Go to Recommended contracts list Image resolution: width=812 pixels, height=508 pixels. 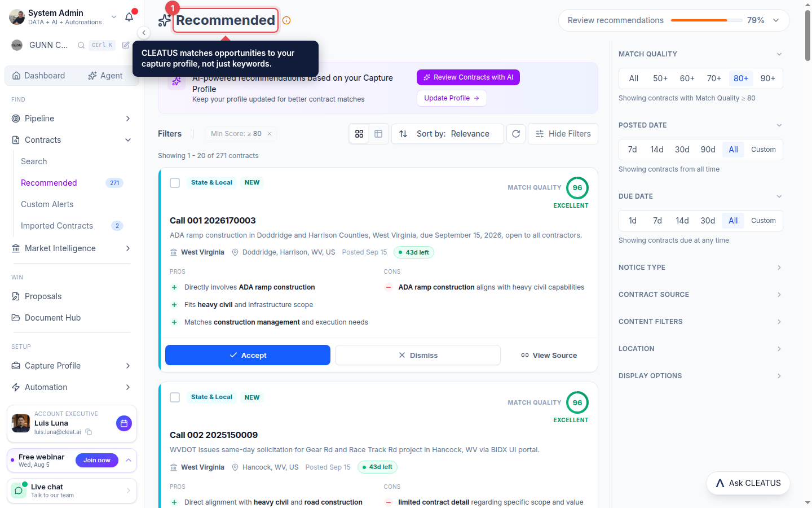[49, 183]
